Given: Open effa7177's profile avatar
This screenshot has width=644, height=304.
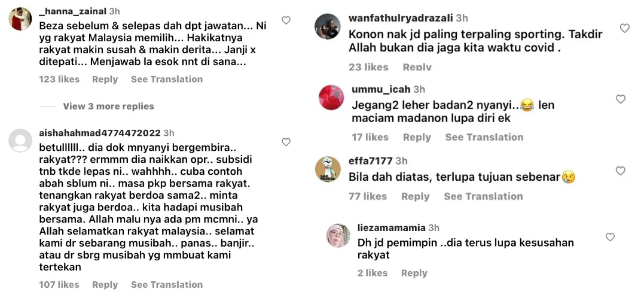Looking at the screenshot, I should (327, 169).
